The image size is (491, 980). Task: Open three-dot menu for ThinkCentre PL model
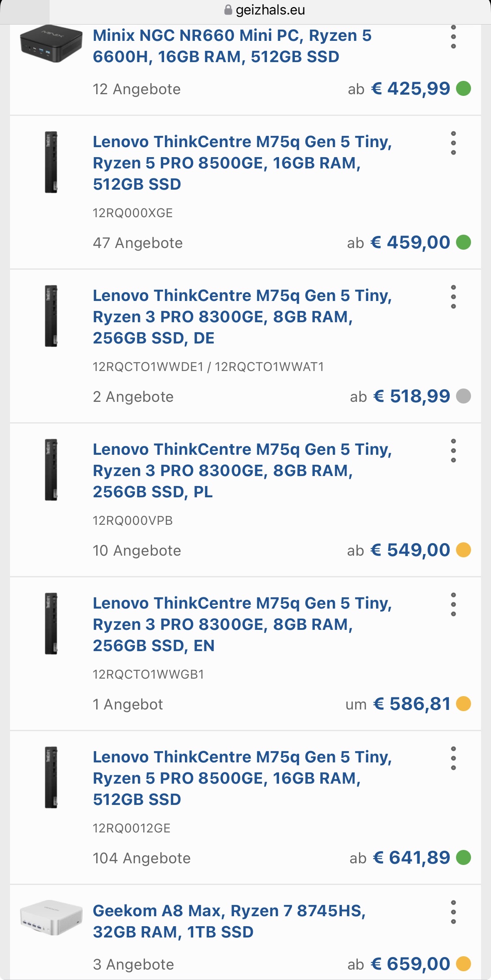coord(453,451)
